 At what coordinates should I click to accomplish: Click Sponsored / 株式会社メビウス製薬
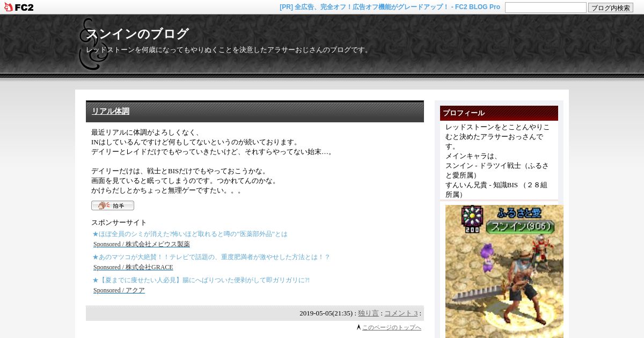pyautogui.click(x=142, y=244)
